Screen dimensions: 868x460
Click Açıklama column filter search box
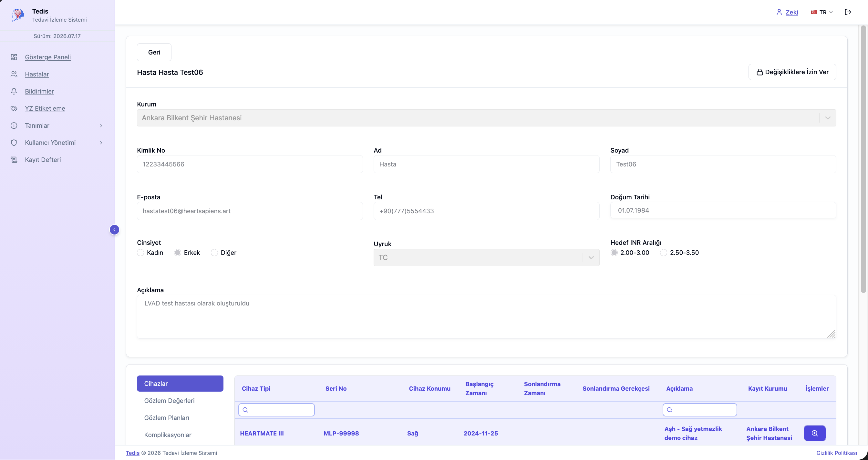699,410
